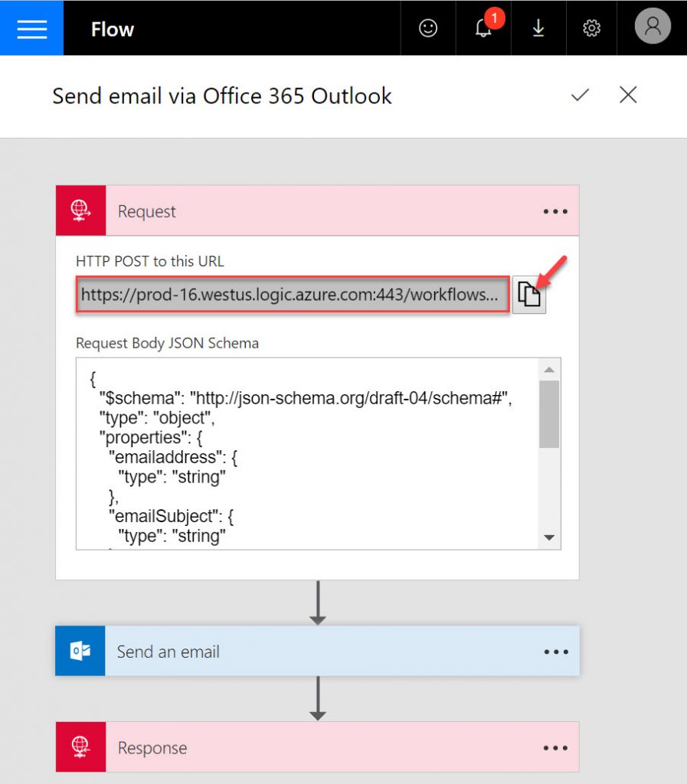Save flow with the checkmark icon

pyautogui.click(x=581, y=95)
